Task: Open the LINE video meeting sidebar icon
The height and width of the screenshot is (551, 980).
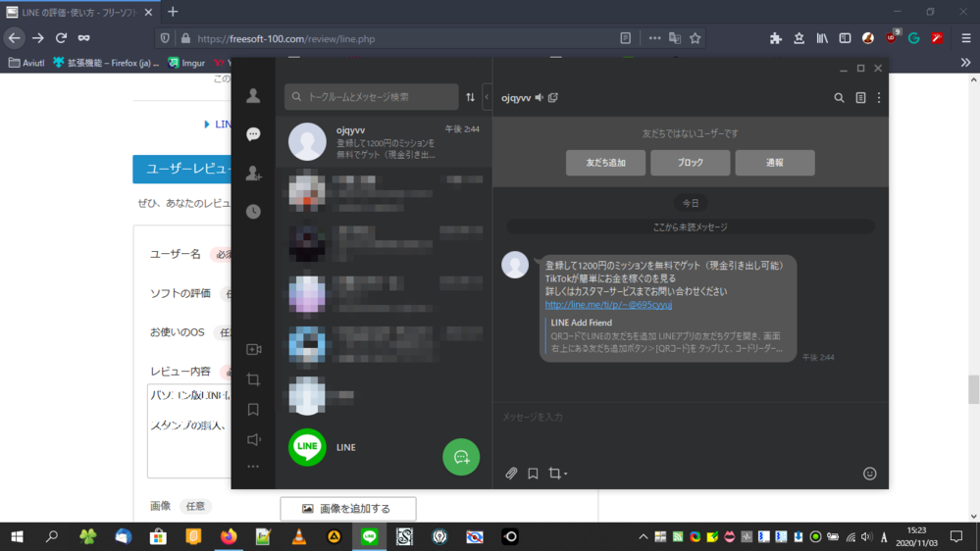Action: (253, 349)
